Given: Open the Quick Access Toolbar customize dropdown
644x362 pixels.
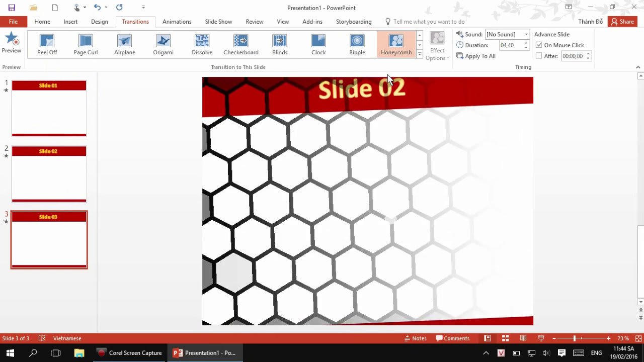Looking at the screenshot, I should click(143, 8).
